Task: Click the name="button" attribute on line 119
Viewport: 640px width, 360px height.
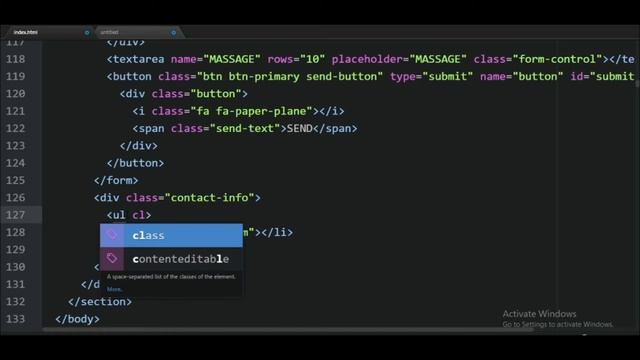Action: pyautogui.click(x=522, y=76)
